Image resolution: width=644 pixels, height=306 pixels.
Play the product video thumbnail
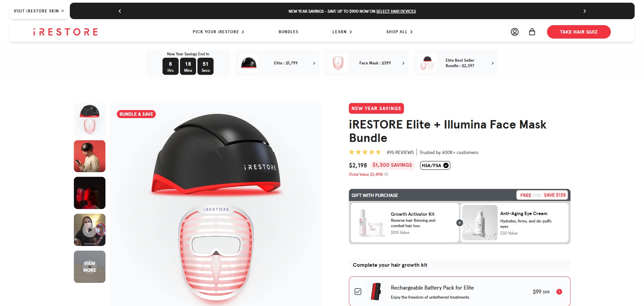pos(90,230)
